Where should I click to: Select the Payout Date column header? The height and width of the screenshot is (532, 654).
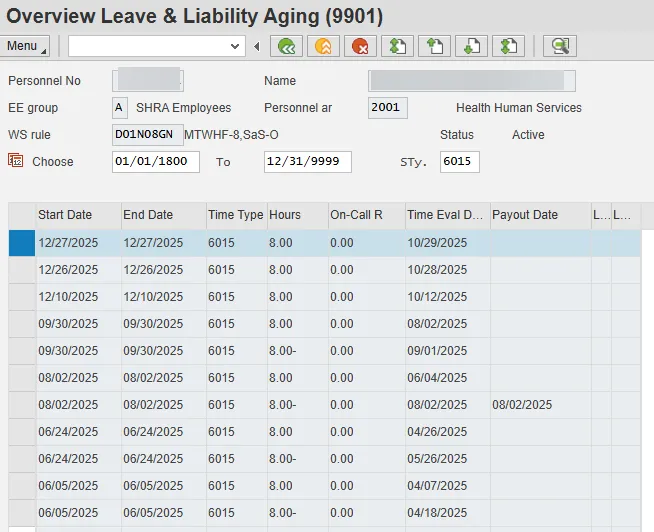[539, 215]
